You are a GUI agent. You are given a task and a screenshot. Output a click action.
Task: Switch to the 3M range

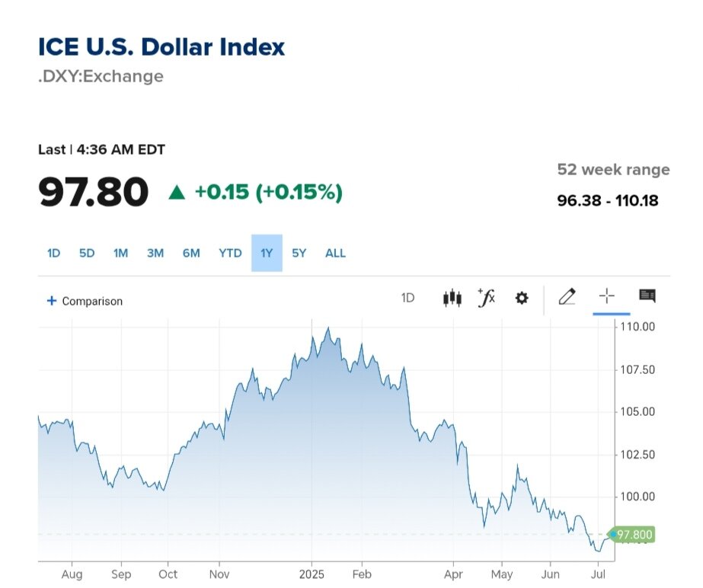tap(155, 253)
